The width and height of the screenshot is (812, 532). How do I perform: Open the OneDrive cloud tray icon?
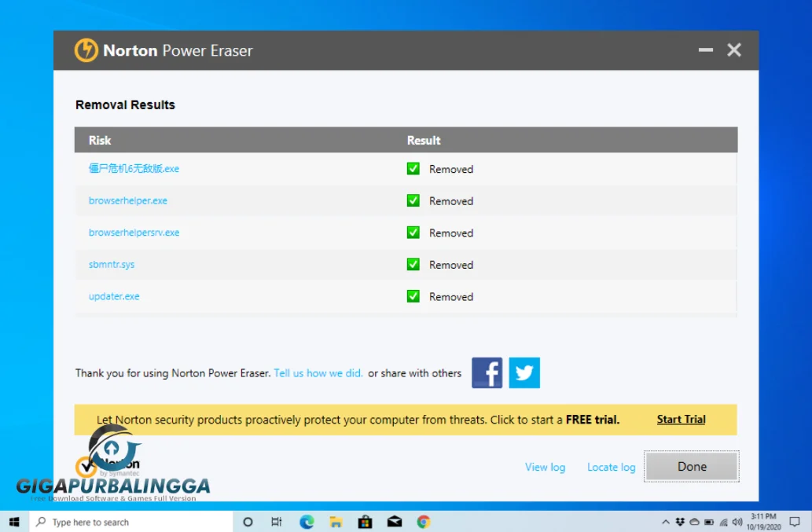pyautogui.click(x=694, y=522)
